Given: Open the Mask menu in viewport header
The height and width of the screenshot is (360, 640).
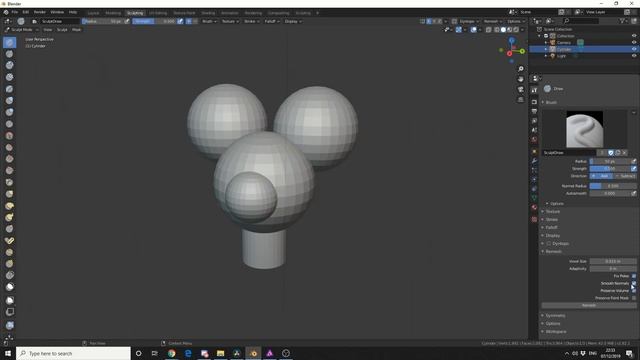Looking at the screenshot, I should pyautogui.click(x=76, y=30).
